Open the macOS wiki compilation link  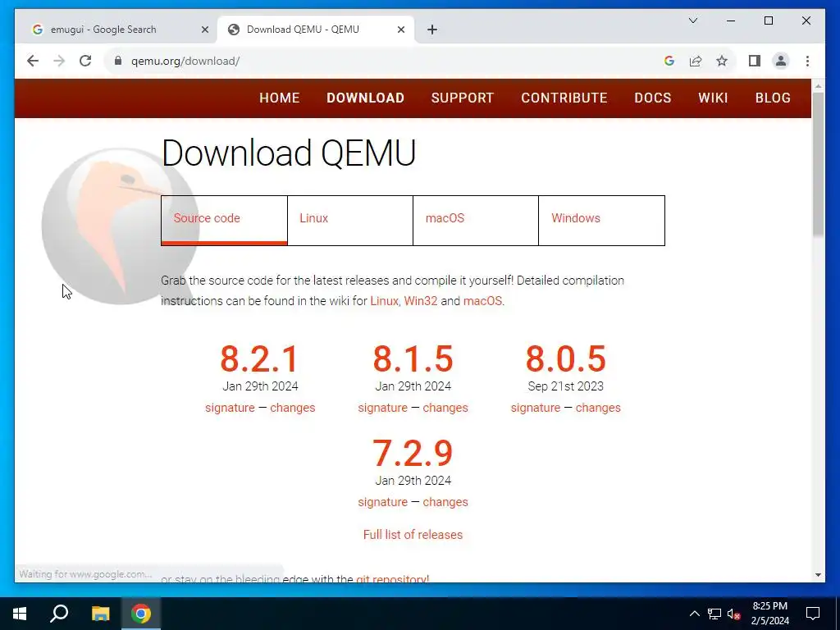482,301
